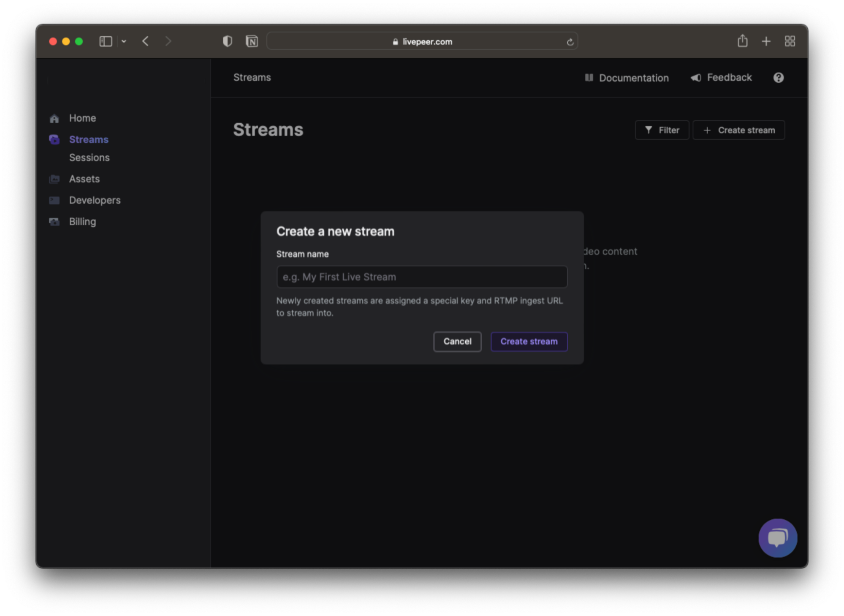Open the chat support bubble
Image resolution: width=844 pixels, height=616 pixels.
pyautogui.click(x=777, y=537)
